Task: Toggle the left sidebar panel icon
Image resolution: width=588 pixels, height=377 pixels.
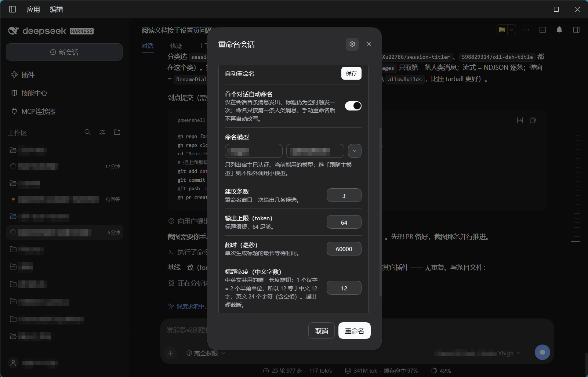Action: pyautogui.click(x=12, y=9)
